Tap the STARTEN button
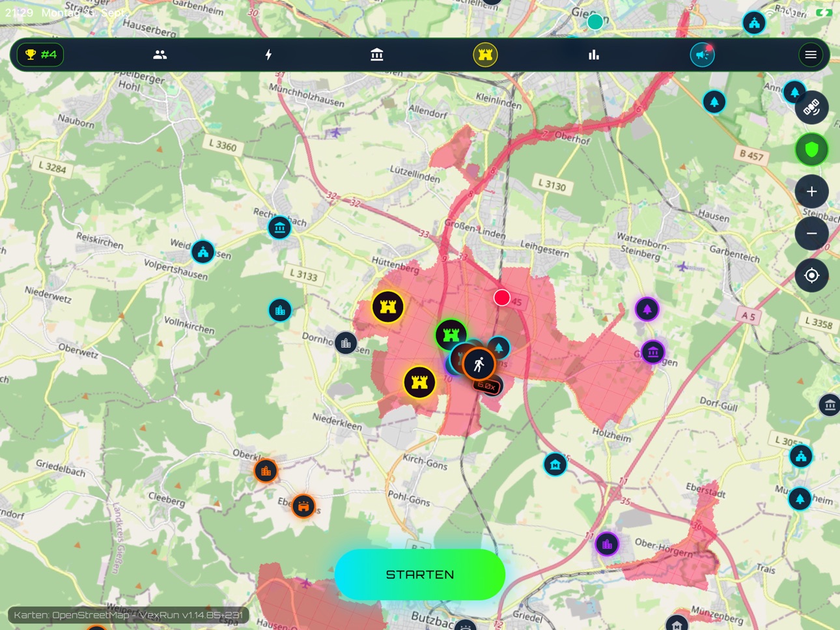 (420, 575)
